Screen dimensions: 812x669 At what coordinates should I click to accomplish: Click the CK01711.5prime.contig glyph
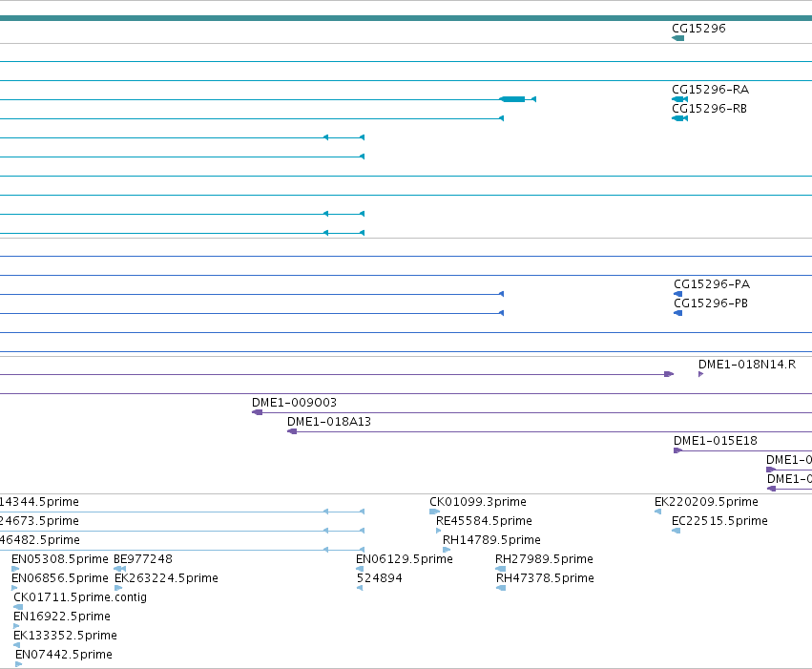[18, 608]
